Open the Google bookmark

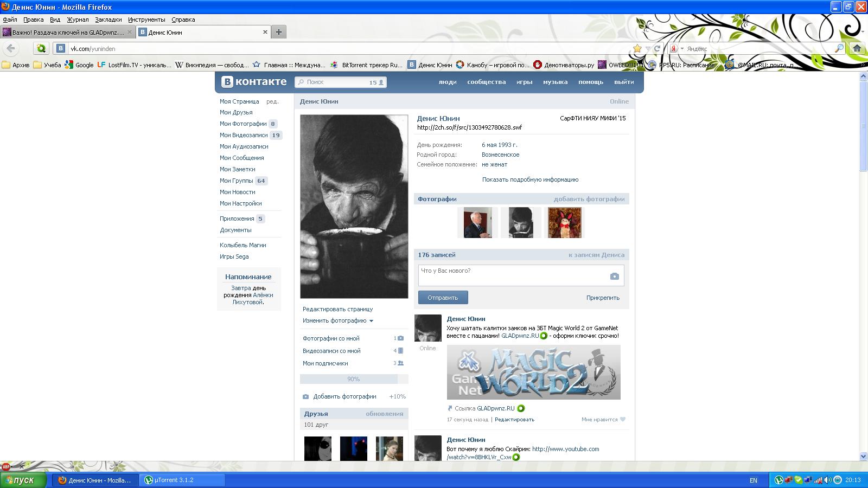tap(79, 65)
